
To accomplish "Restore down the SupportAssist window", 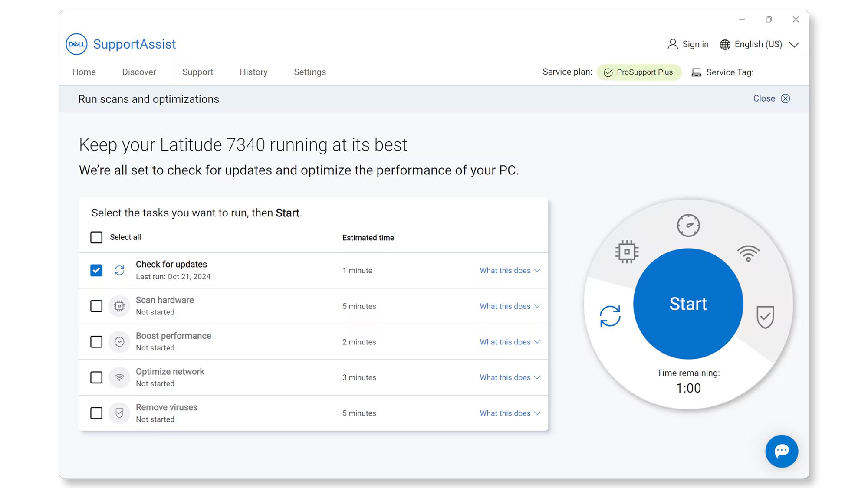I will pyautogui.click(x=769, y=20).
